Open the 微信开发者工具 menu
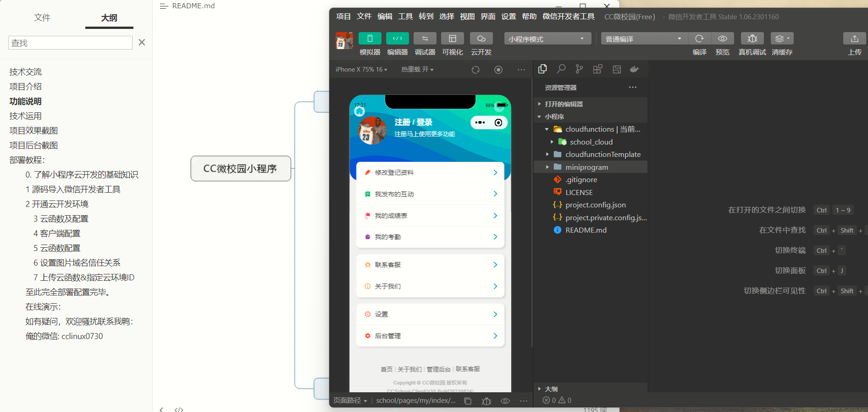Screen dimensions: 868x412 (569, 17)
